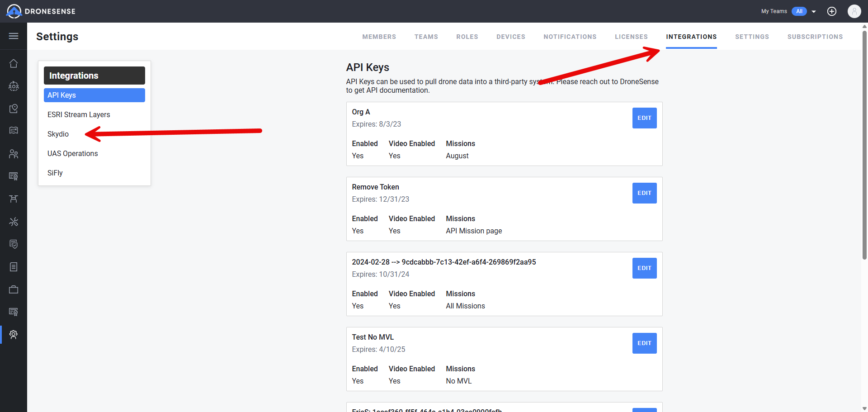
Task: Click the Org A key name
Action: click(361, 112)
